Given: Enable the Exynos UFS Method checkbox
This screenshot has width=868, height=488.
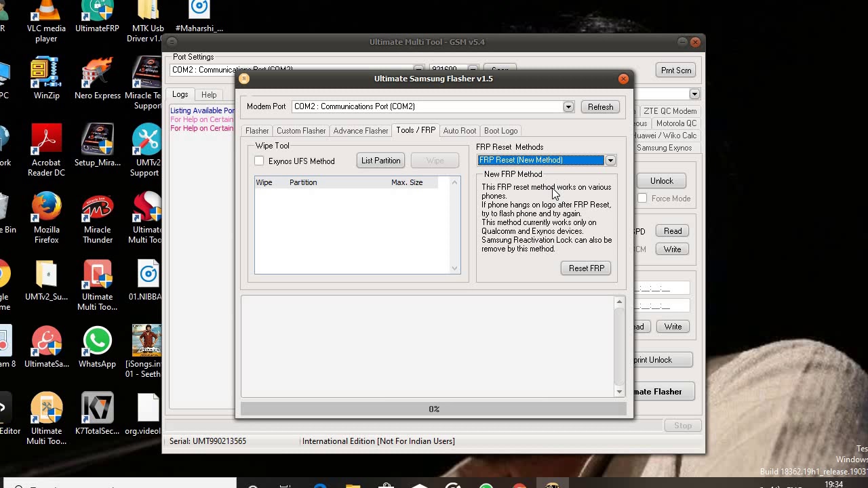Looking at the screenshot, I should [x=259, y=161].
